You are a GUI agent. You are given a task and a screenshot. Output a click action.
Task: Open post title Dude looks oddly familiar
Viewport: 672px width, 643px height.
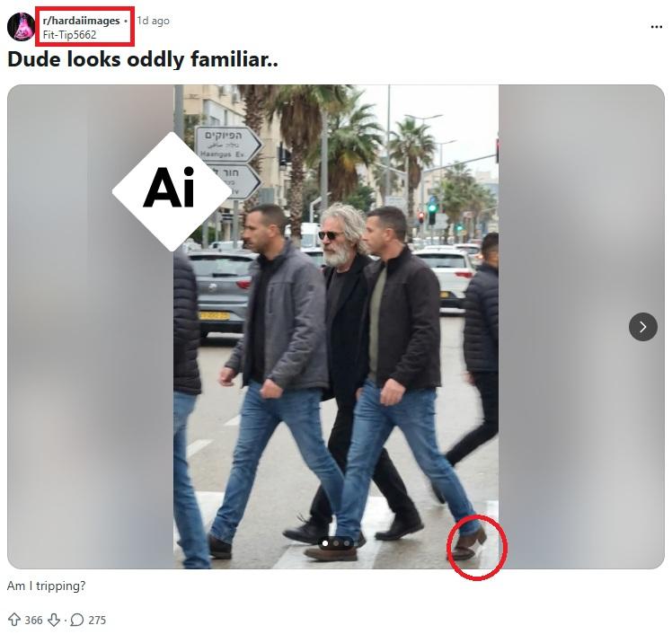tap(143, 59)
